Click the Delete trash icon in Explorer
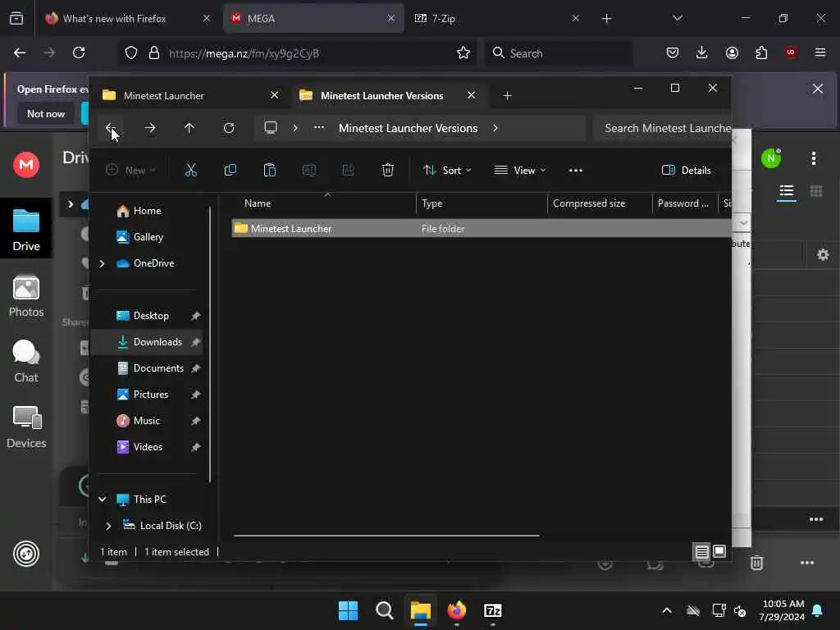Screen dimensions: 840x630 point(388,171)
